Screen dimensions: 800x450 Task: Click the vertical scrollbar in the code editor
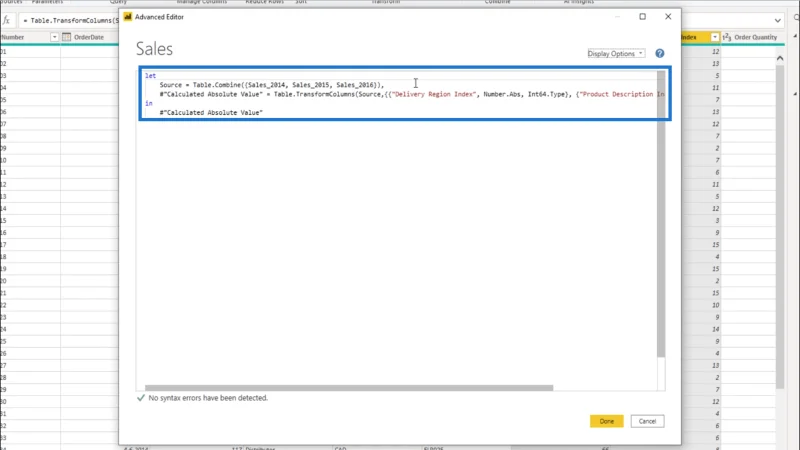[x=661, y=213]
